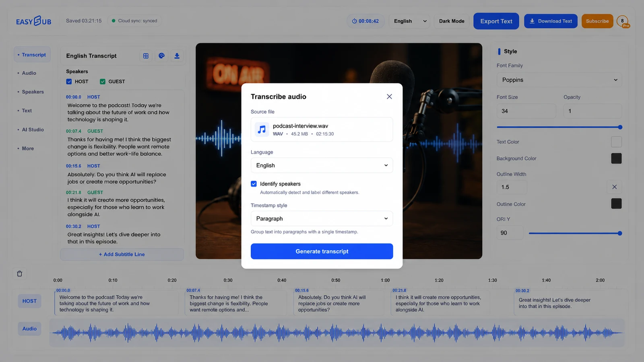Open the Speakers sidebar item
Viewport: 644px width, 362px height.
click(x=33, y=92)
